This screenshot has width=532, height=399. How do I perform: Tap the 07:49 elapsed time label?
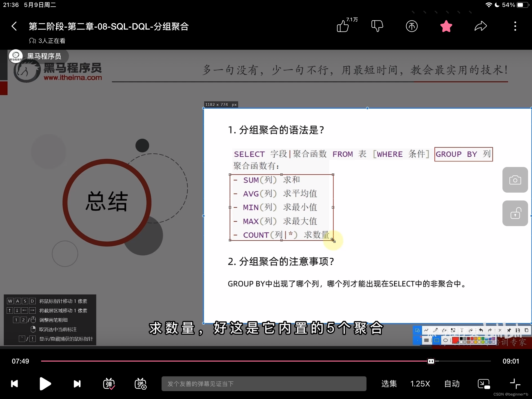[x=20, y=361]
